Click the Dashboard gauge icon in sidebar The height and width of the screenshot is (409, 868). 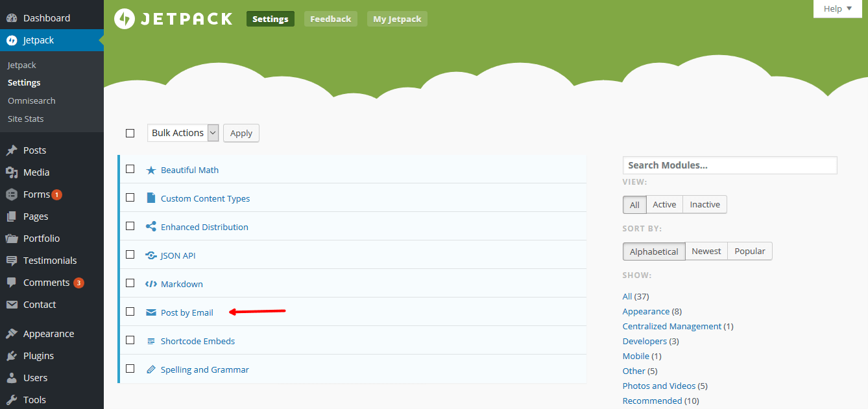(12, 18)
